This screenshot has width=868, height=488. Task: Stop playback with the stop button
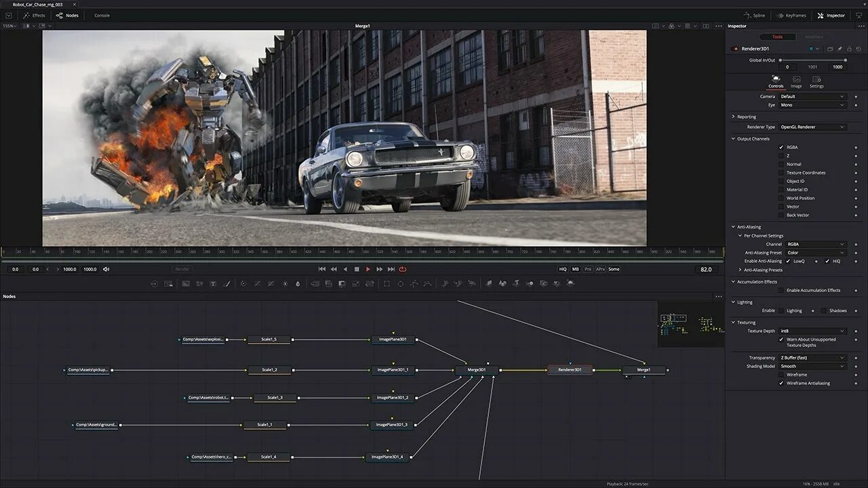[x=357, y=269]
